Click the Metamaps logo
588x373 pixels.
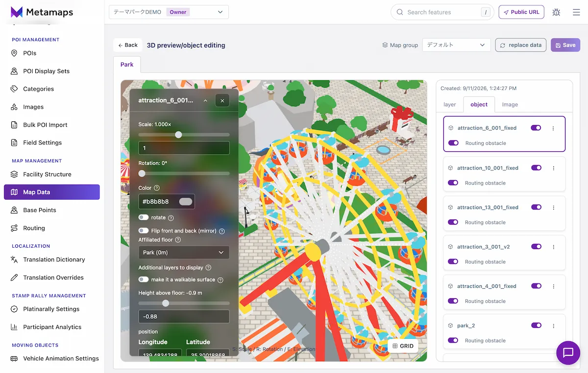[x=42, y=12]
